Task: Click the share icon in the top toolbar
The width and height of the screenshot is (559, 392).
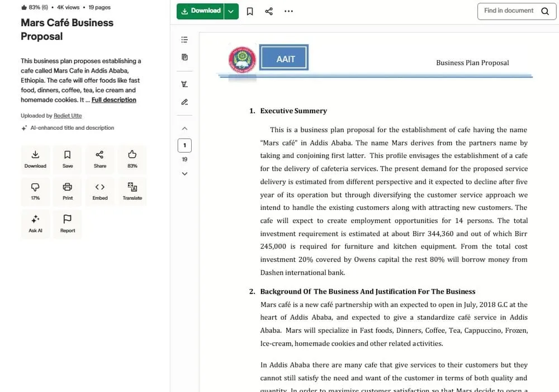Action: click(269, 11)
